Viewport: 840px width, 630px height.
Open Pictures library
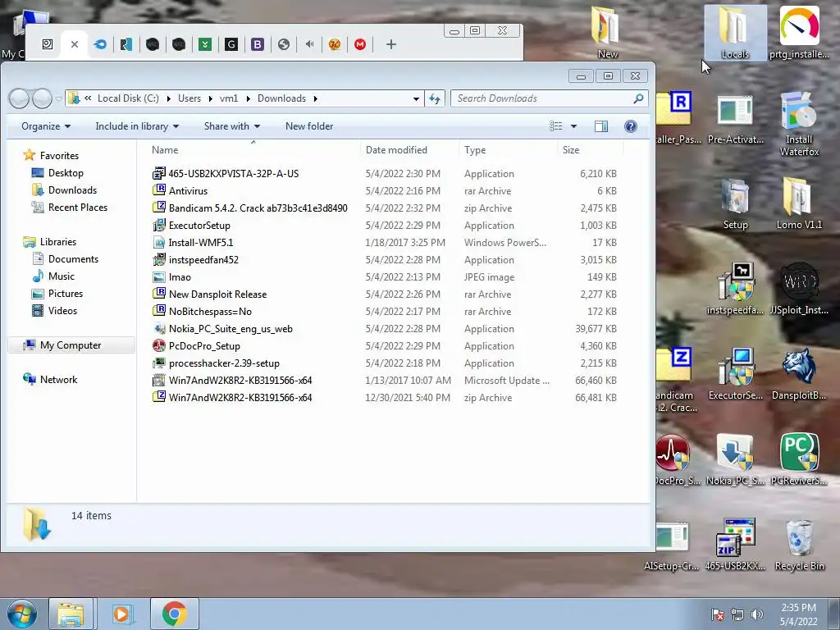(x=66, y=294)
